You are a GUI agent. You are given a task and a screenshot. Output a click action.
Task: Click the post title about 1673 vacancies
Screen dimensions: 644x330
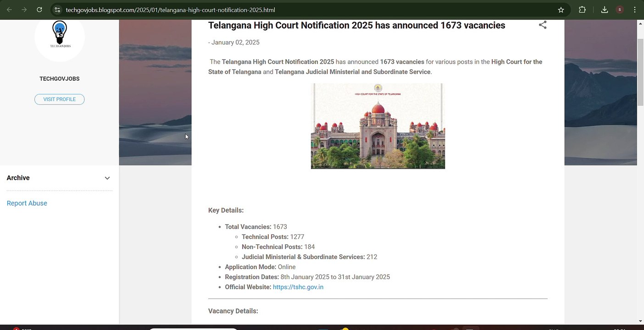coord(356,25)
